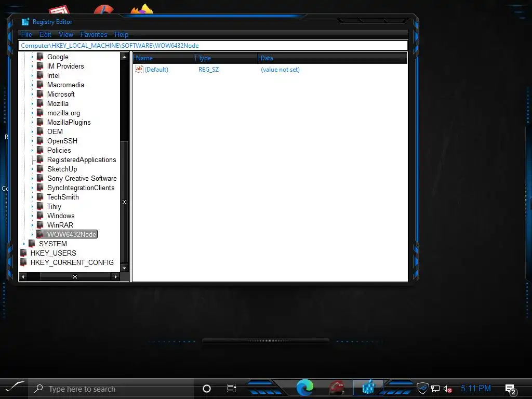Click the OpenSSH key folder icon
Viewport: 532px width, 399px height.
click(40, 140)
